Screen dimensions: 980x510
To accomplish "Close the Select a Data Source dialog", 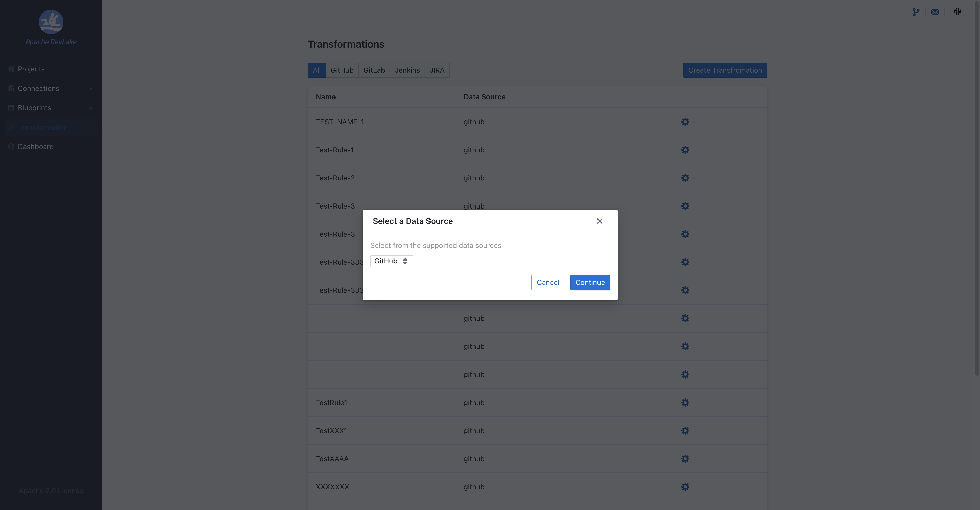I will [600, 221].
